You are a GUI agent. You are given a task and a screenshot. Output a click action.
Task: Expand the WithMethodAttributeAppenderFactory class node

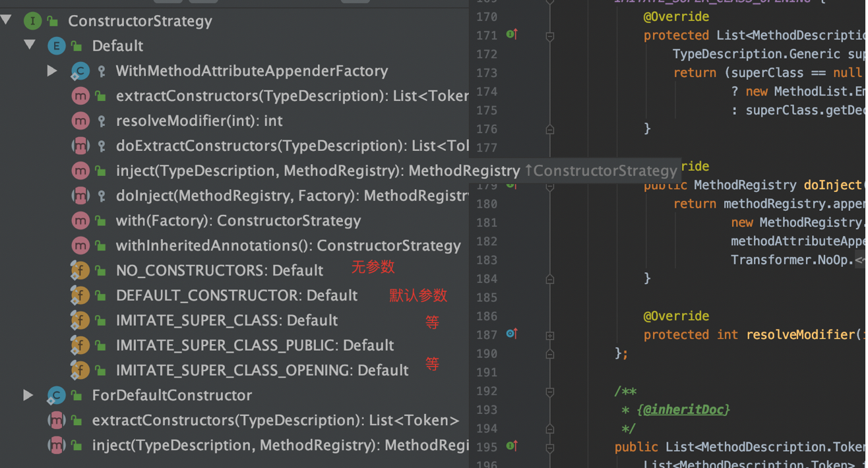pos(52,70)
